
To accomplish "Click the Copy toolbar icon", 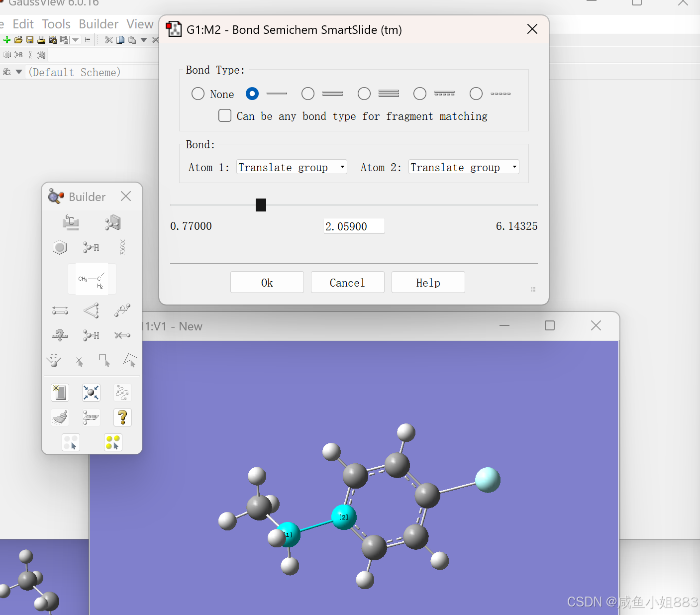I will (120, 40).
